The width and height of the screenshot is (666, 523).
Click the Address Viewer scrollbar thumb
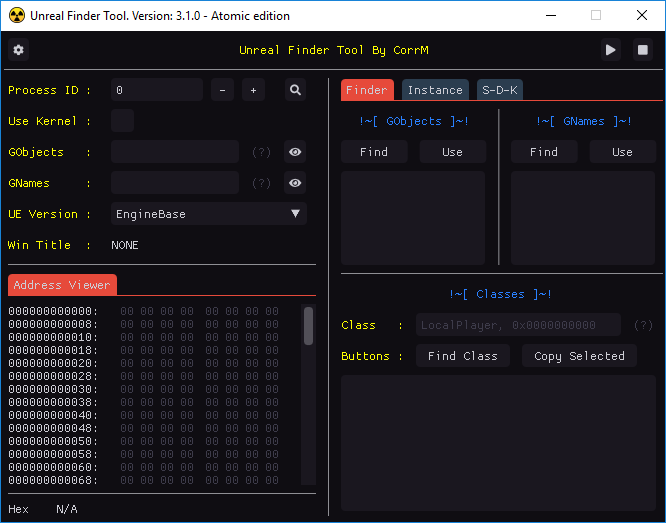309,326
